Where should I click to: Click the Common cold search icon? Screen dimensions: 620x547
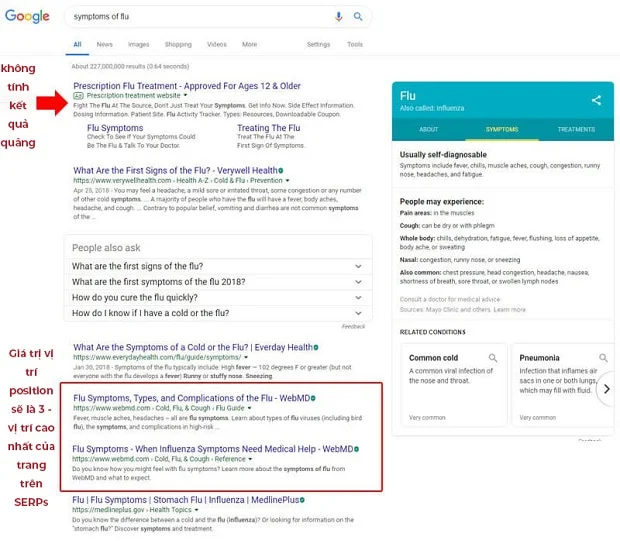pyautogui.click(x=493, y=357)
